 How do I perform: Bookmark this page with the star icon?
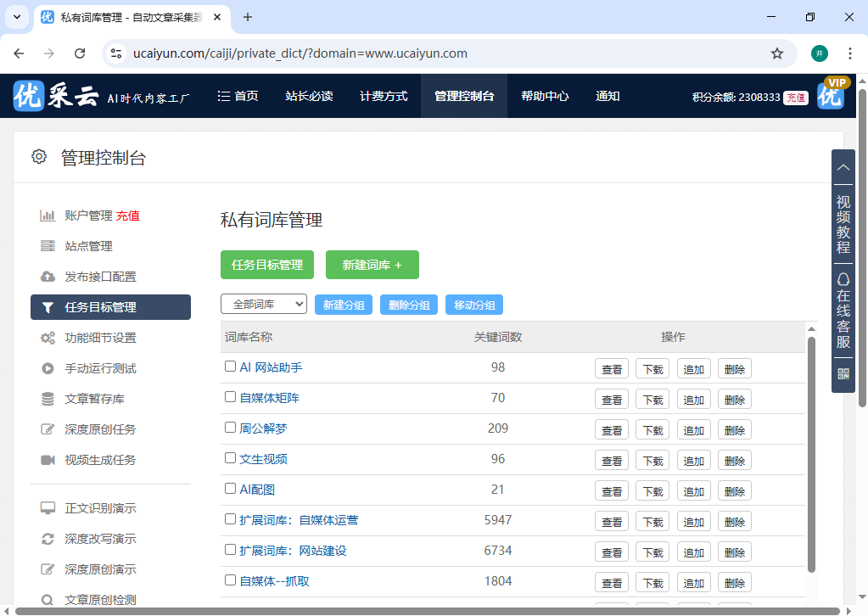point(776,53)
